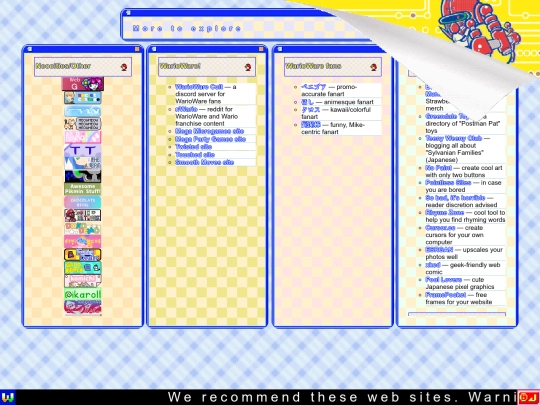Open the Cursor.cc link
540x405 pixels.
click(x=440, y=228)
